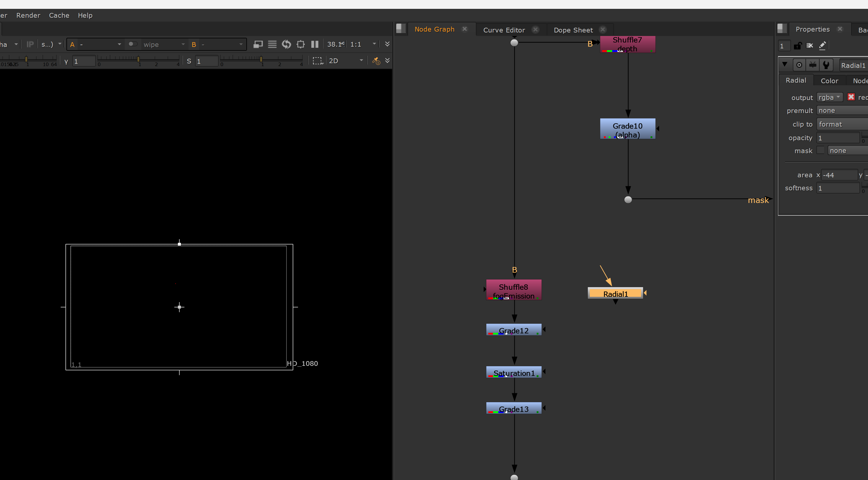Open the 2D view mode dropdown

click(346, 61)
